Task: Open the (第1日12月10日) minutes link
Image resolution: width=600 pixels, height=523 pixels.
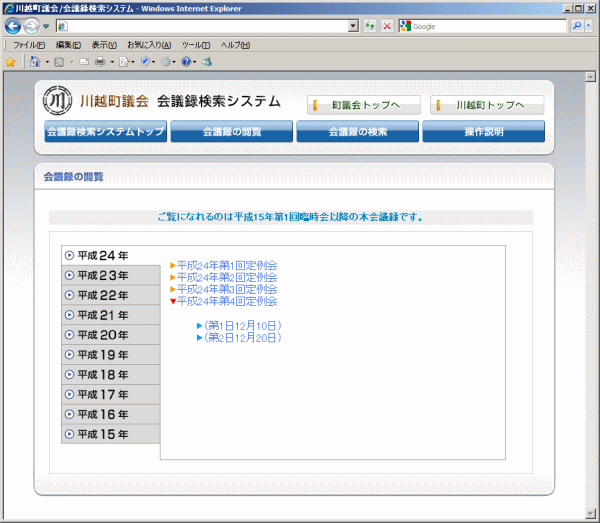Action: click(x=240, y=326)
